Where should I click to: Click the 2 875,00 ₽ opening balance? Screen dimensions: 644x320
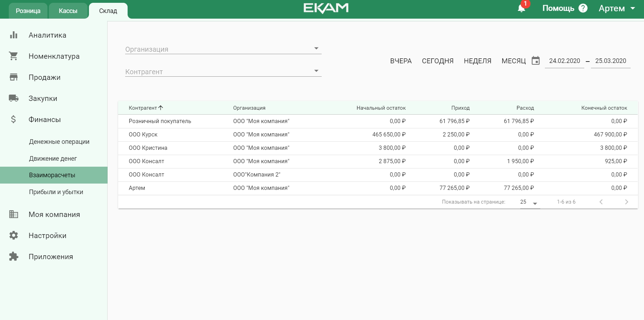point(392,161)
